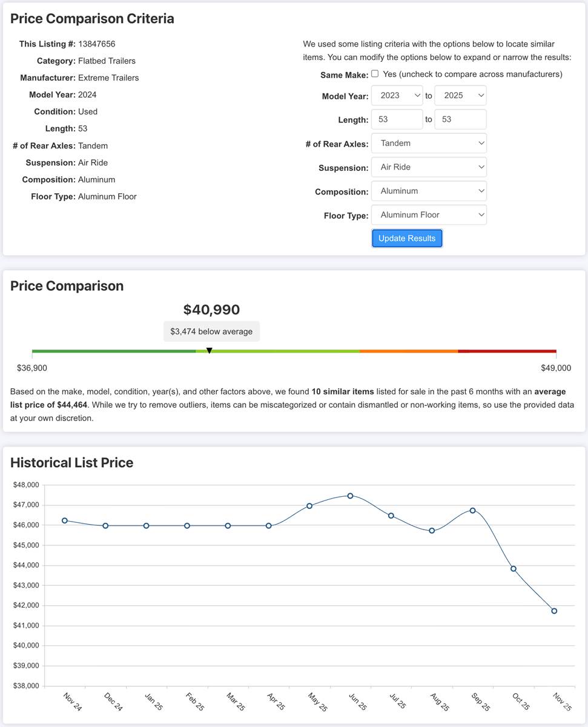The image size is (588, 727).
Task: Click the red price bar segment
Action: [507, 351]
